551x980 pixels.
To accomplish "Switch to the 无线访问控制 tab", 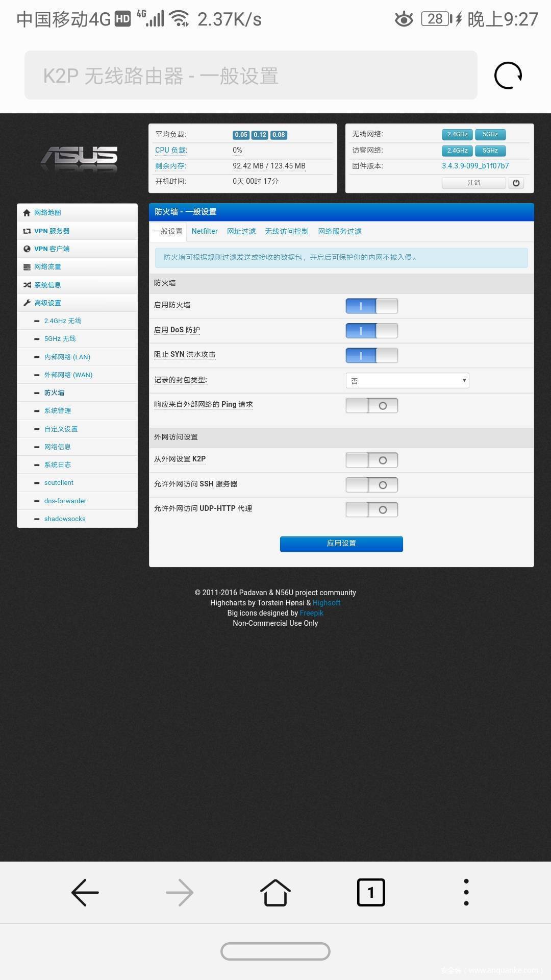I will pos(287,231).
